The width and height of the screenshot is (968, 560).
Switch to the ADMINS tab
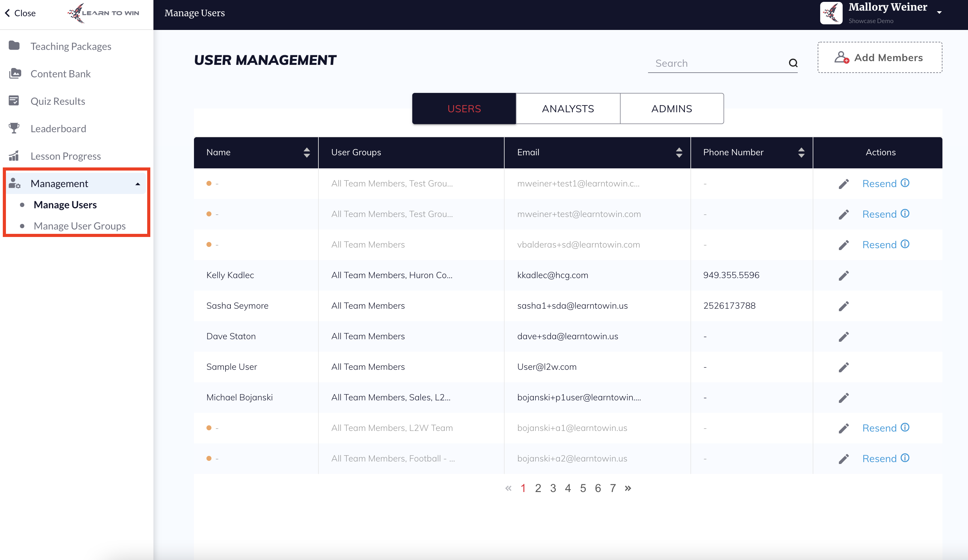[x=671, y=109]
